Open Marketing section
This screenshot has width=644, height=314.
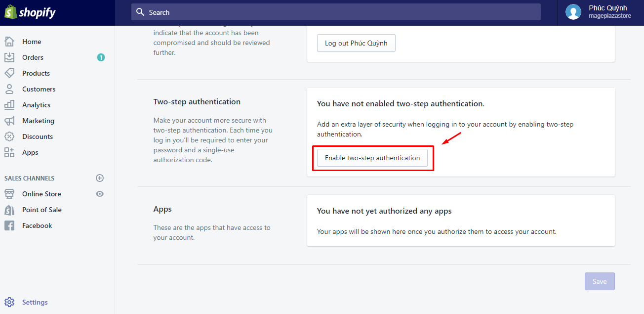[38, 121]
